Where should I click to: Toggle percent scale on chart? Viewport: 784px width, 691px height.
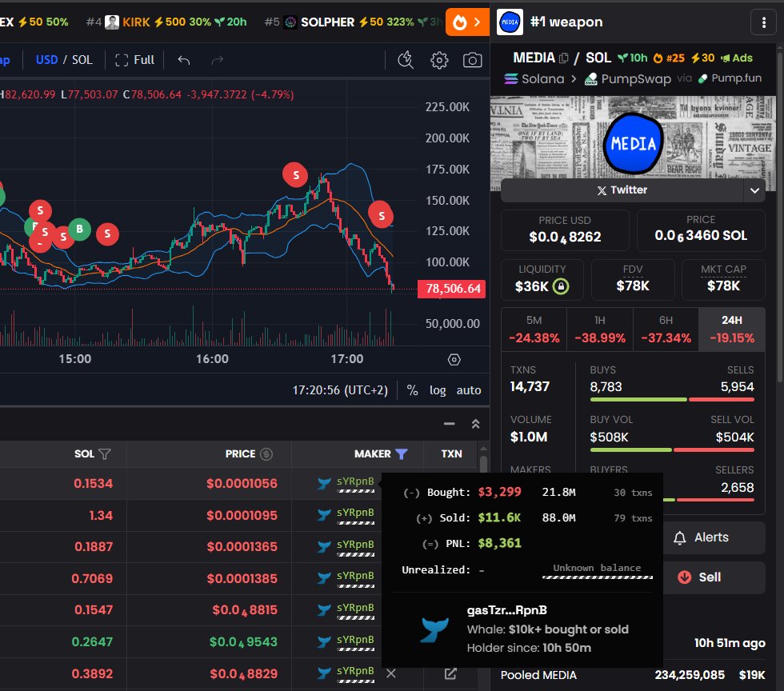(412, 390)
